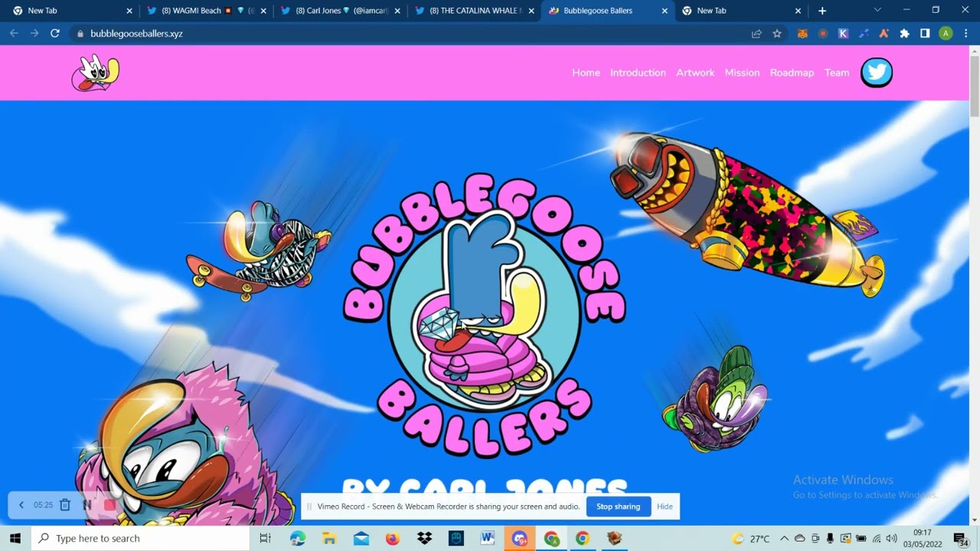Show hidden system tray icons
This screenshot has height=551, width=980.
point(784,538)
